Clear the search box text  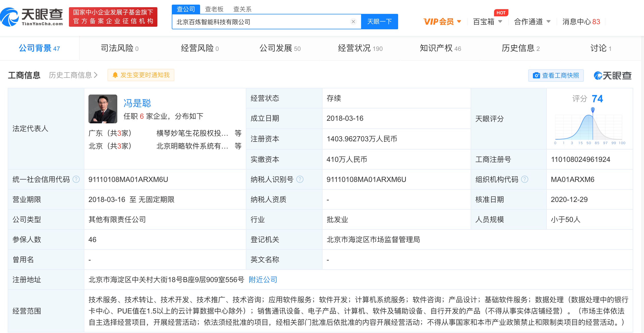(353, 22)
